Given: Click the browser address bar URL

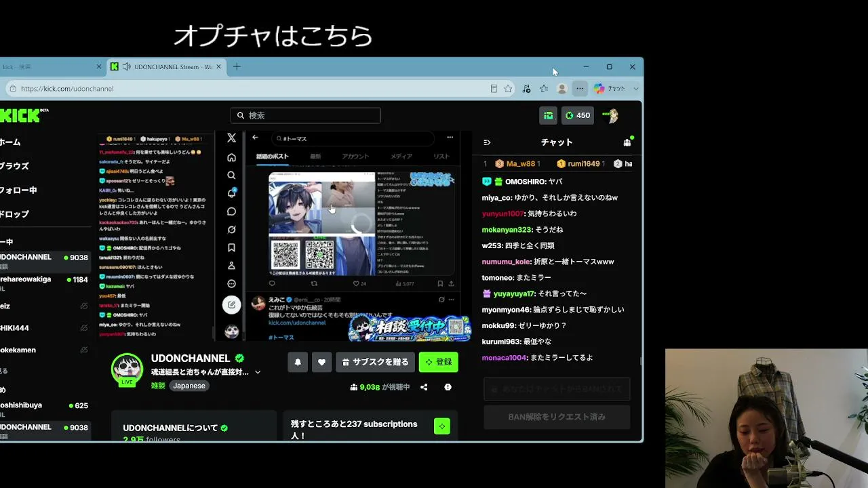Looking at the screenshot, I should pos(67,89).
